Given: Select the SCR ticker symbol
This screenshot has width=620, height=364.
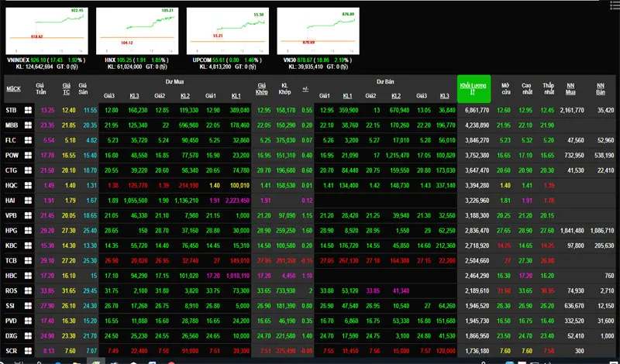Looking at the screenshot, I should [12, 351].
